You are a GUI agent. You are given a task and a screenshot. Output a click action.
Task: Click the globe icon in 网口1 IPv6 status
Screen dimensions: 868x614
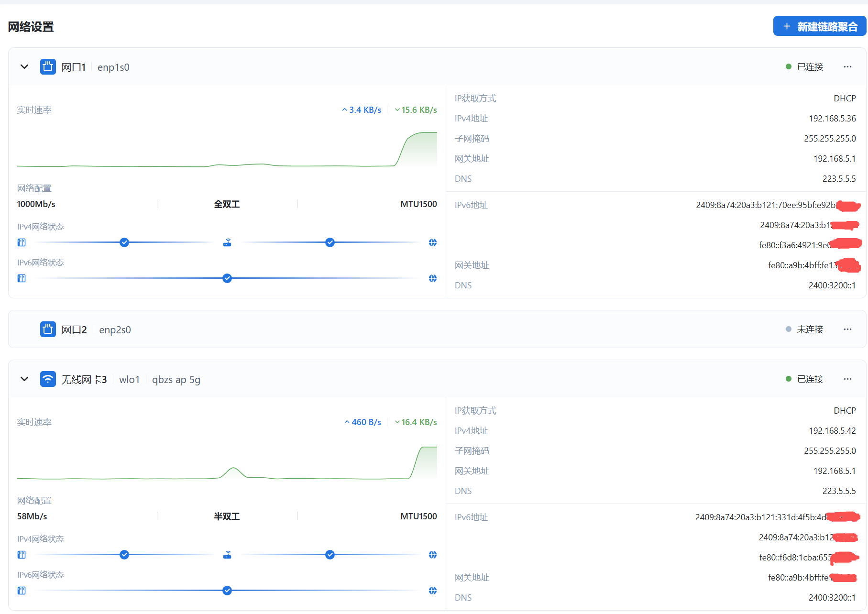(433, 278)
